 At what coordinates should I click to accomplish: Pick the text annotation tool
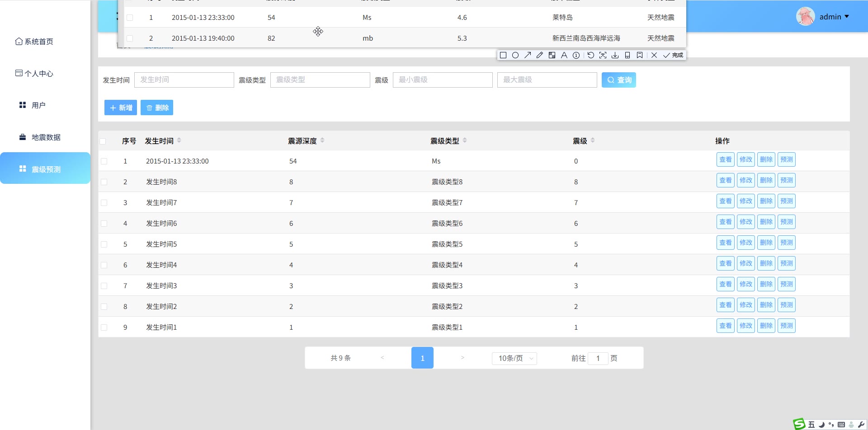click(x=564, y=55)
